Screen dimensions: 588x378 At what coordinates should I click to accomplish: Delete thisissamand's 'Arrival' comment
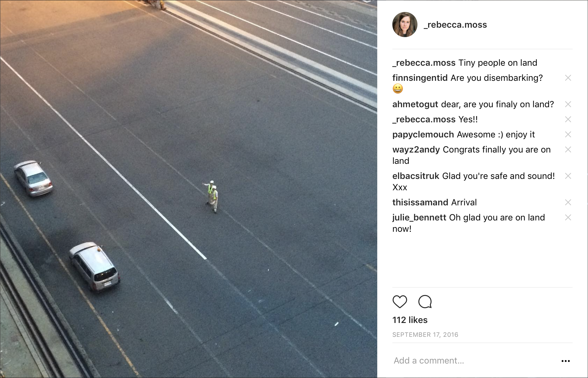coord(568,203)
